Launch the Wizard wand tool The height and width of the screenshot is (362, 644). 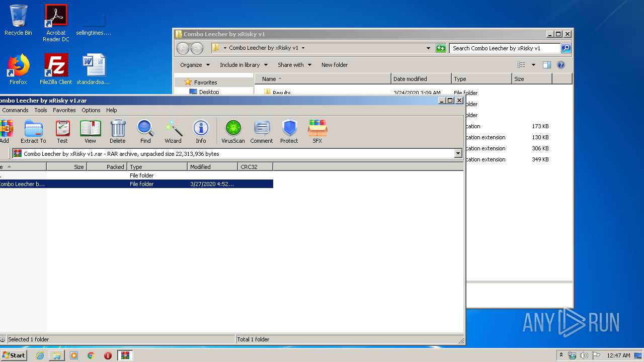click(x=173, y=132)
